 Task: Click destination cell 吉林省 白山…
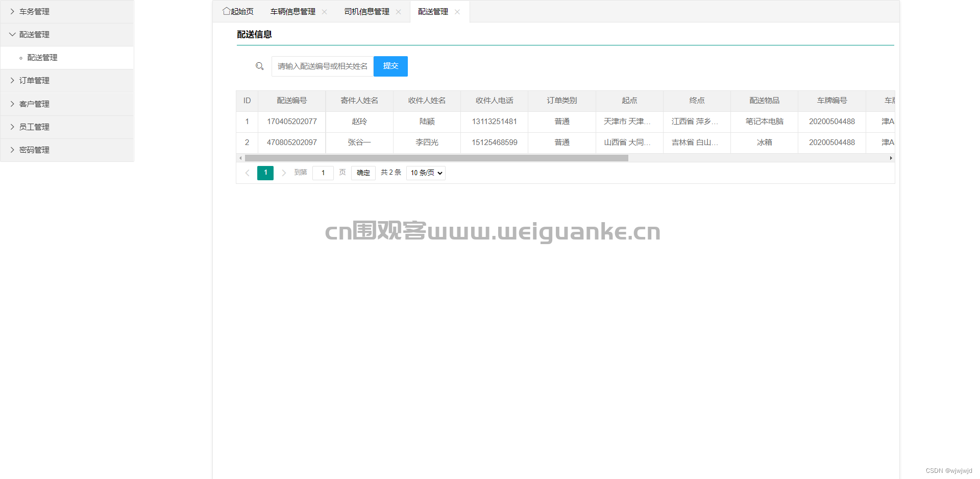pyautogui.click(x=697, y=143)
